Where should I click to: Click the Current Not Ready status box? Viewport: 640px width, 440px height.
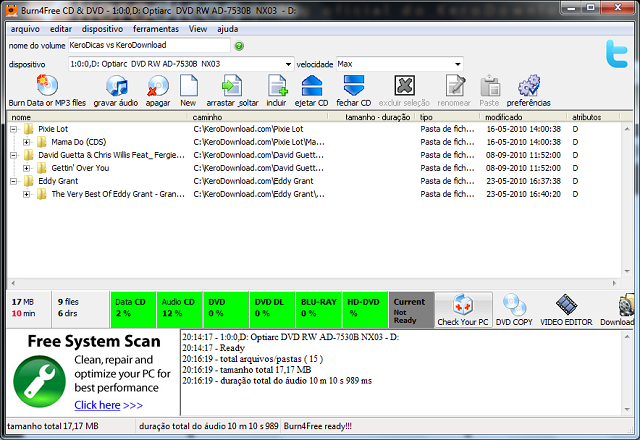click(x=411, y=309)
